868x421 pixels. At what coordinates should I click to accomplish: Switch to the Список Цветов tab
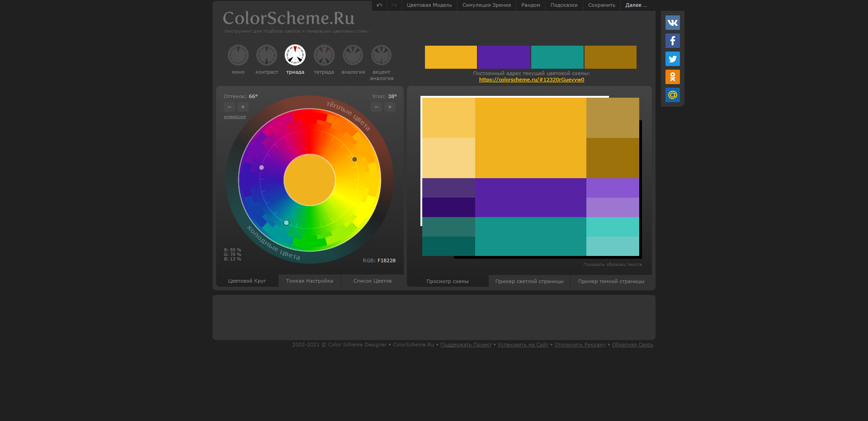[373, 281]
